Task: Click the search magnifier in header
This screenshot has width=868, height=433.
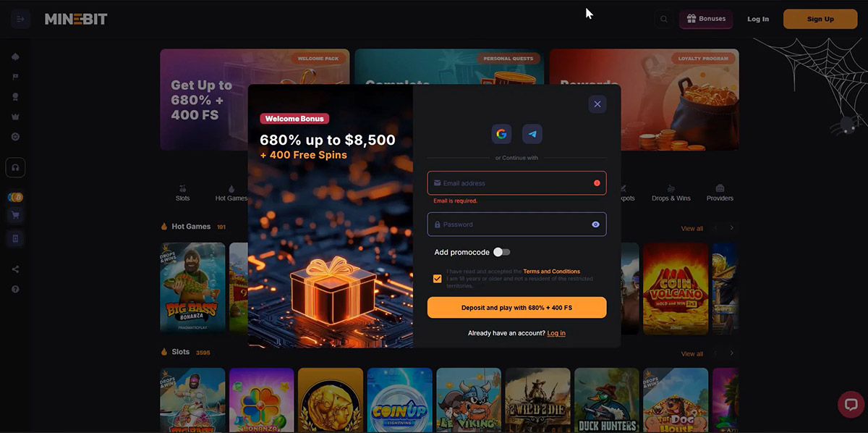Action: 663,20
